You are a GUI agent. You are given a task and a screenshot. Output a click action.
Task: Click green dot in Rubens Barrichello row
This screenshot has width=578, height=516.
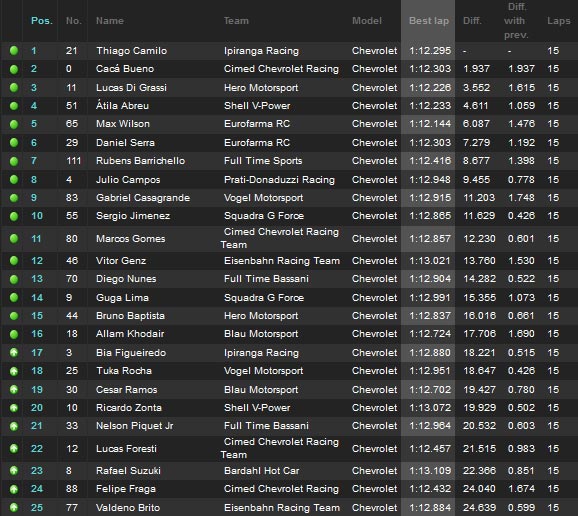[14, 161]
